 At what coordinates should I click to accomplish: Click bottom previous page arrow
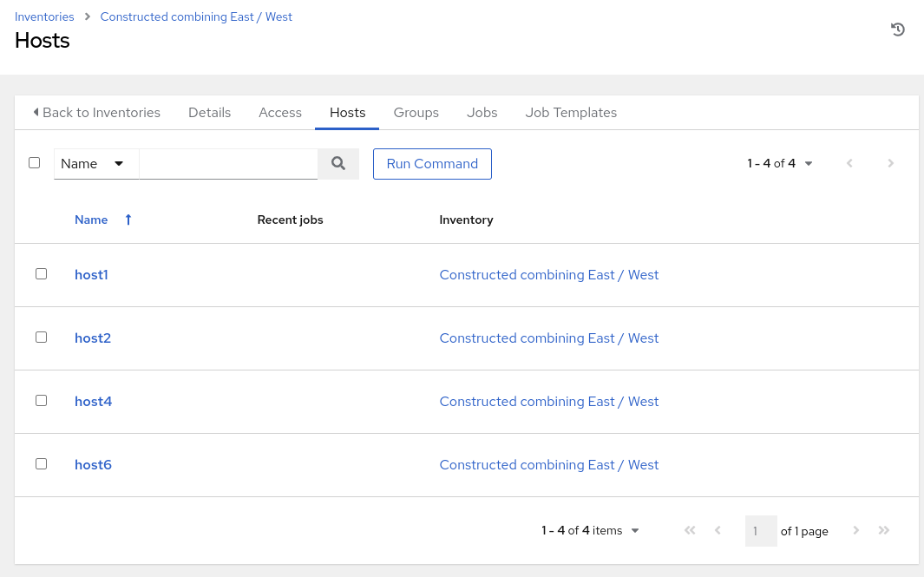(718, 531)
